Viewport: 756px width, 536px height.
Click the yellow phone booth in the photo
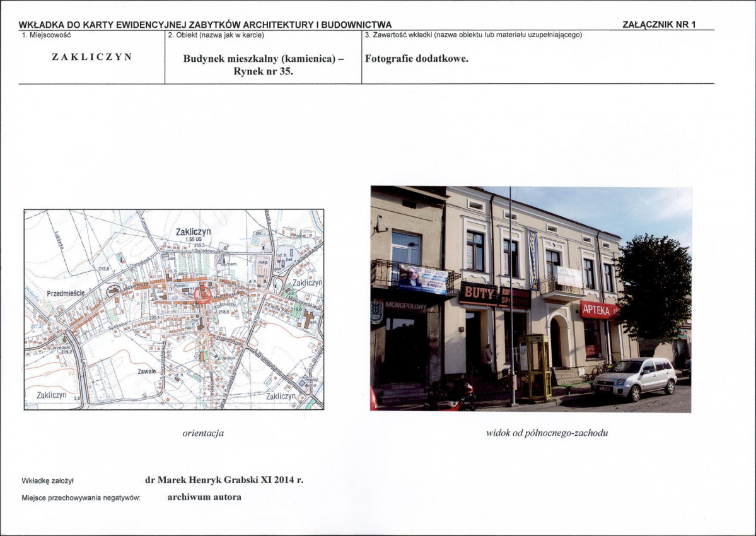[534, 367]
